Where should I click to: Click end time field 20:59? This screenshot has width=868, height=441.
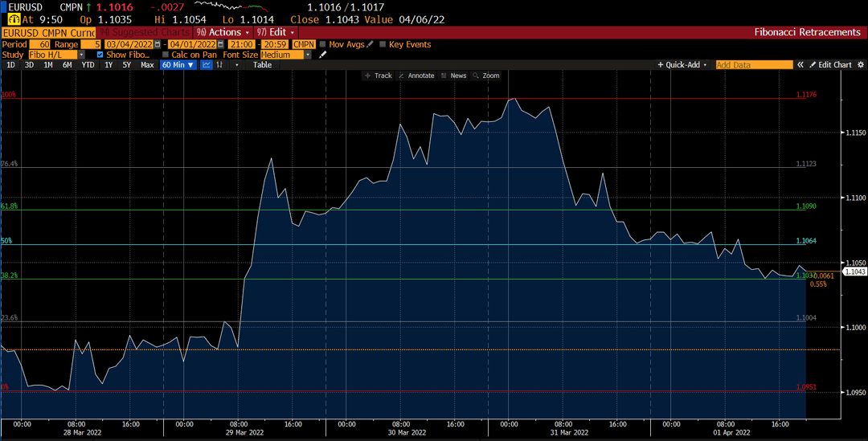tap(275, 44)
